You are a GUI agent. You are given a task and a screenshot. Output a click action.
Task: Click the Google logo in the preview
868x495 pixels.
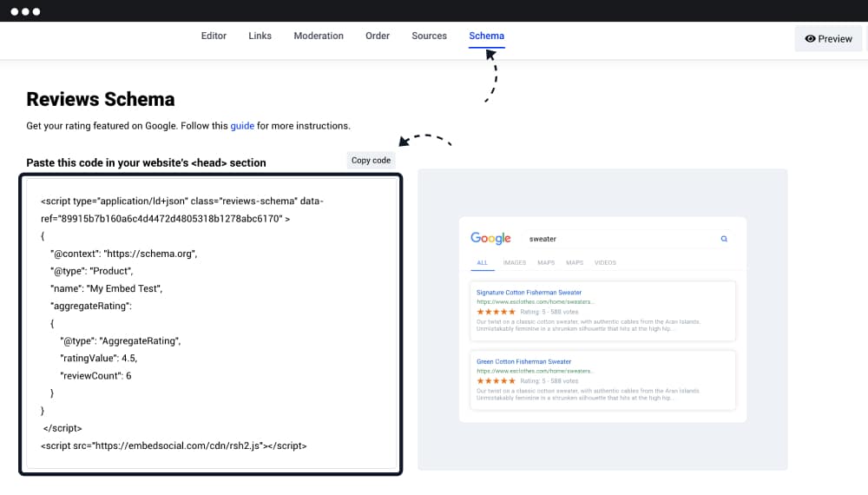(x=490, y=238)
